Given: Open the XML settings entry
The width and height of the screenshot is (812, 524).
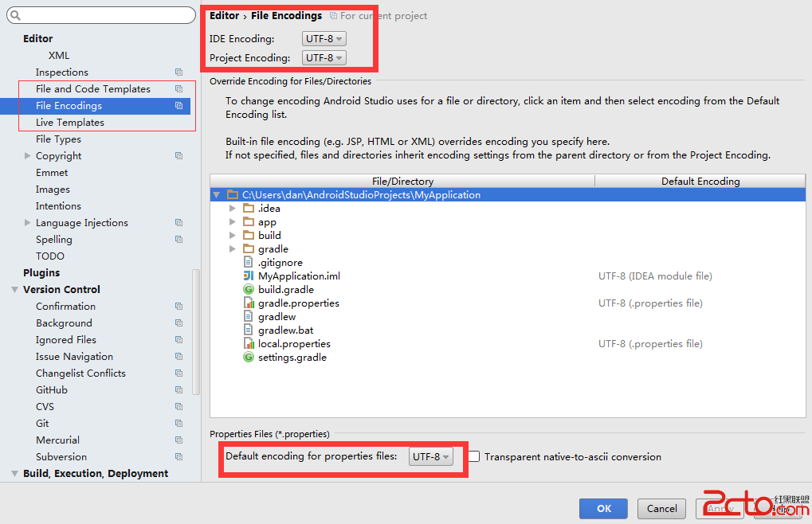Looking at the screenshot, I should [x=58, y=56].
